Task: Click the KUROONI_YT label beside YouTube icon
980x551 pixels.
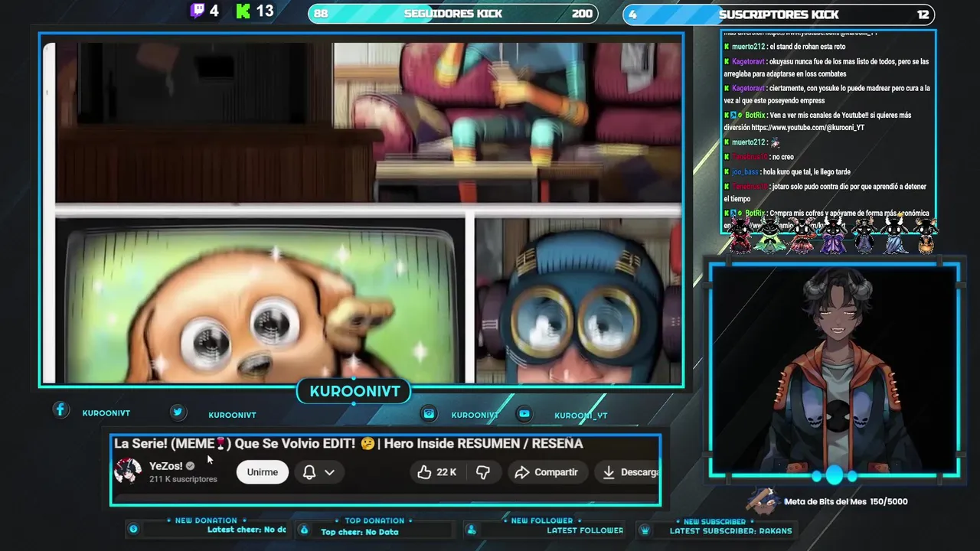Action: coord(581,416)
